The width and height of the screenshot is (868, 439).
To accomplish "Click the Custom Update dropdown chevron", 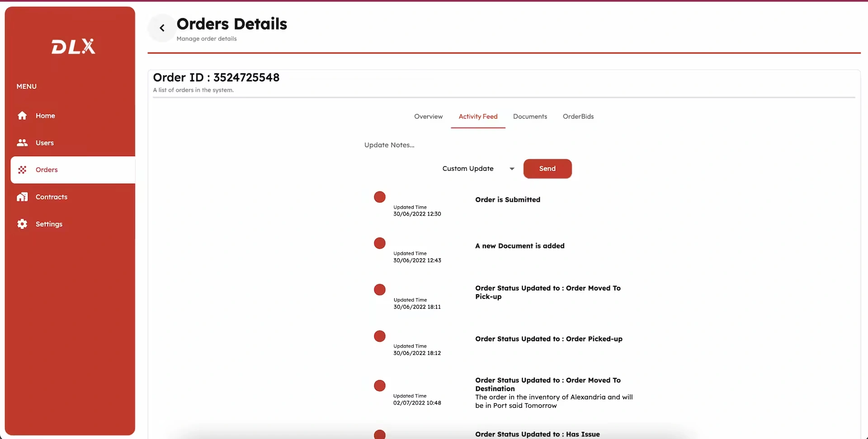I will (x=511, y=168).
